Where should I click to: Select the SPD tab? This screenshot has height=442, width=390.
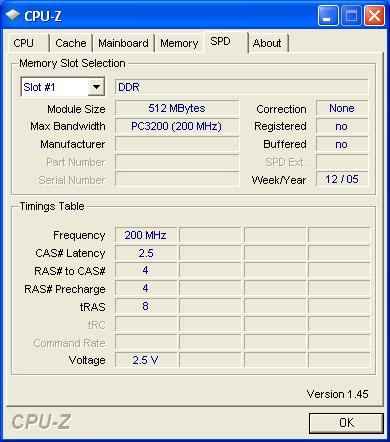pyautogui.click(x=226, y=42)
